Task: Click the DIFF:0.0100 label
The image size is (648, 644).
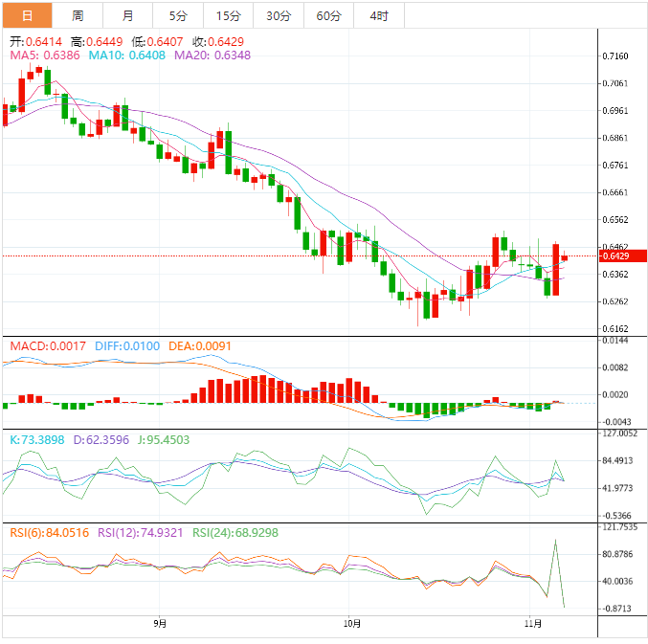Action: point(127,346)
